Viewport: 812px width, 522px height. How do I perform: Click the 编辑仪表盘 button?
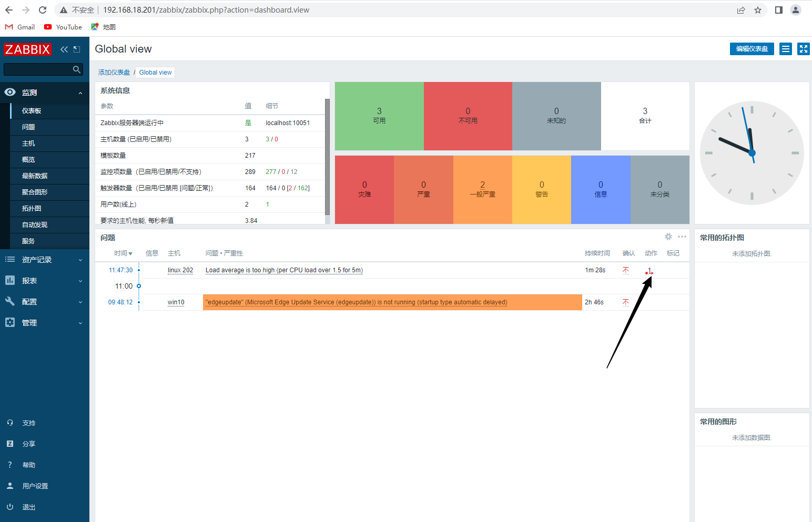click(752, 49)
